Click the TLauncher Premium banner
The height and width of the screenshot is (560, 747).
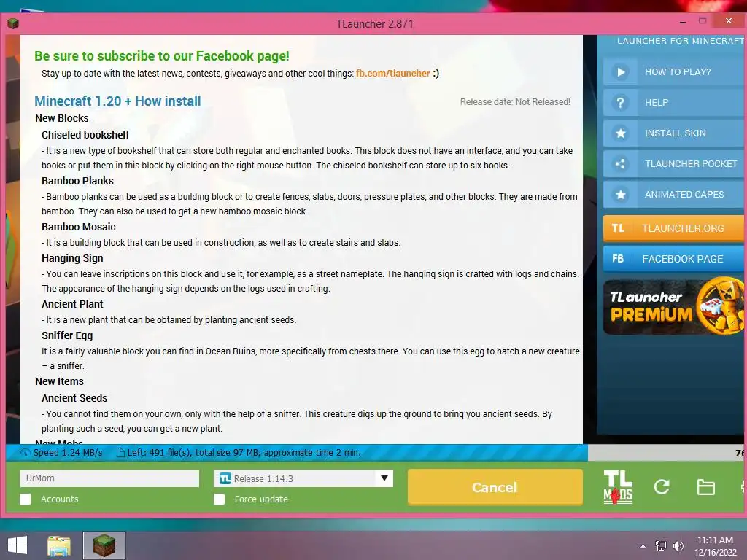point(673,306)
